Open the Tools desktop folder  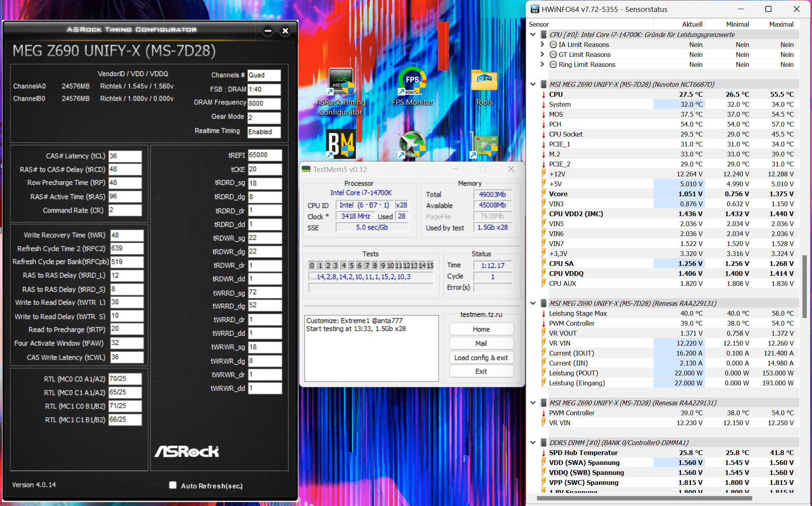tap(484, 88)
